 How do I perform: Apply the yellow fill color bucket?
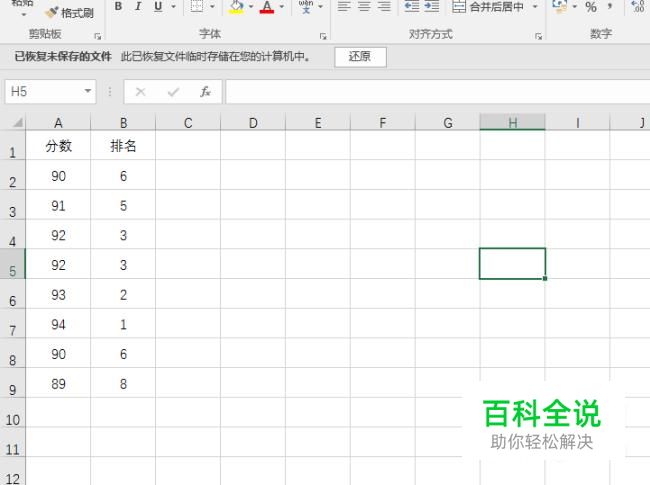click(x=236, y=6)
